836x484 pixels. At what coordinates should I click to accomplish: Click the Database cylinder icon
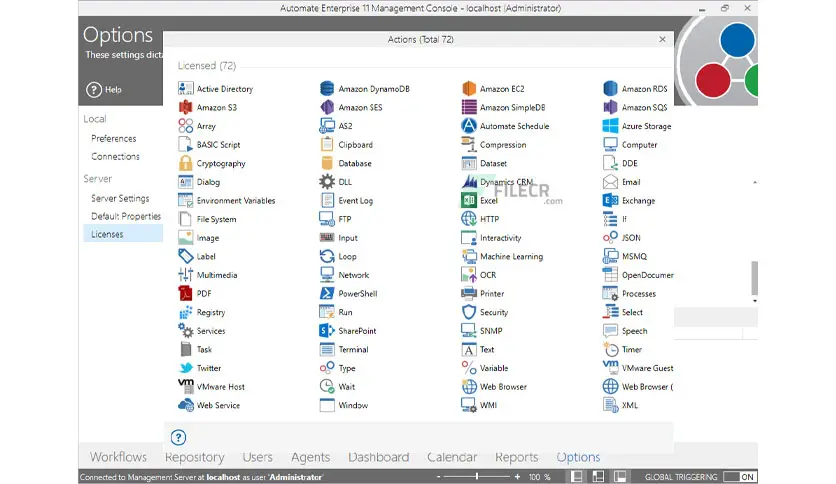[x=327, y=163]
